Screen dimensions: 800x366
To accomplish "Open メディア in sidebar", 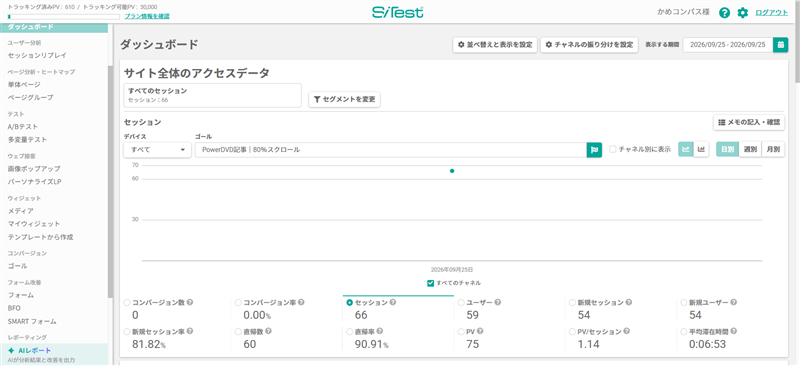I will pos(20,211).
